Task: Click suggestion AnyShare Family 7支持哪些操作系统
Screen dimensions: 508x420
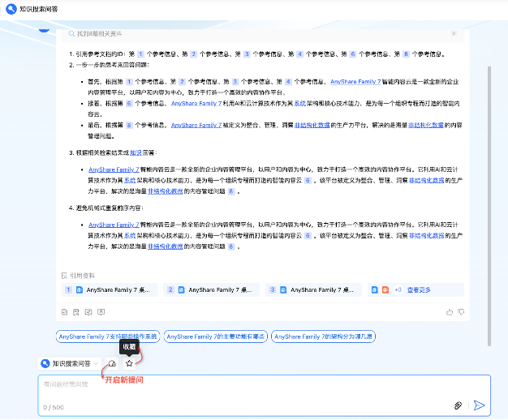Action: [108, 336]
